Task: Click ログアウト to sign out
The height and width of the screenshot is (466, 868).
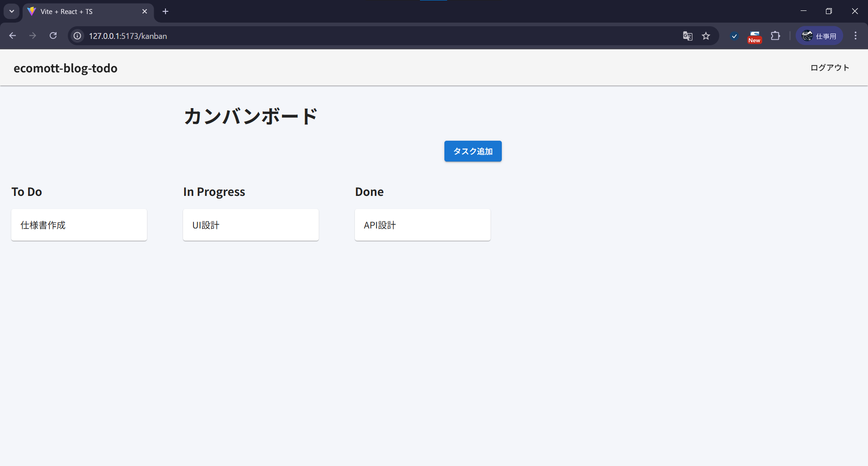Action: pyautogui.click(x=829, y=68)
